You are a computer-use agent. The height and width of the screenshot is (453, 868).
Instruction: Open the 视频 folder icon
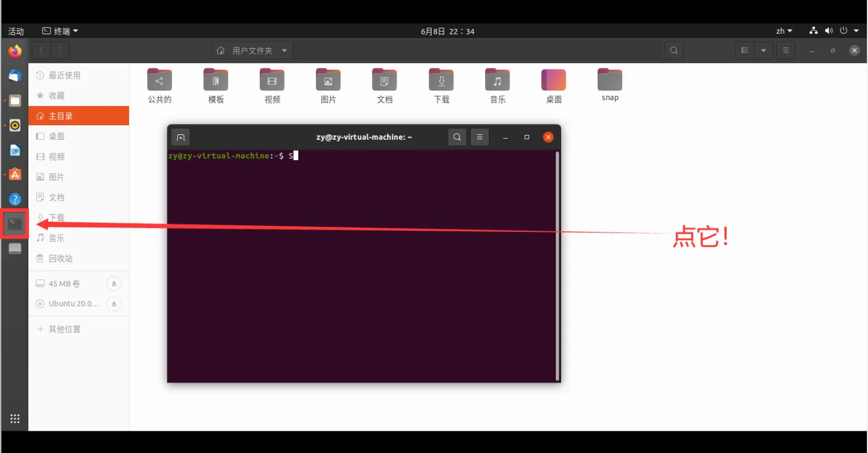[x=272, y=86]
